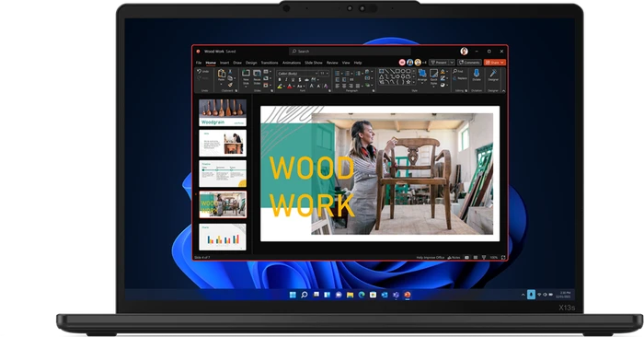
Task: Switch to Normal view in status bar
Action: [x=466, y=258]
